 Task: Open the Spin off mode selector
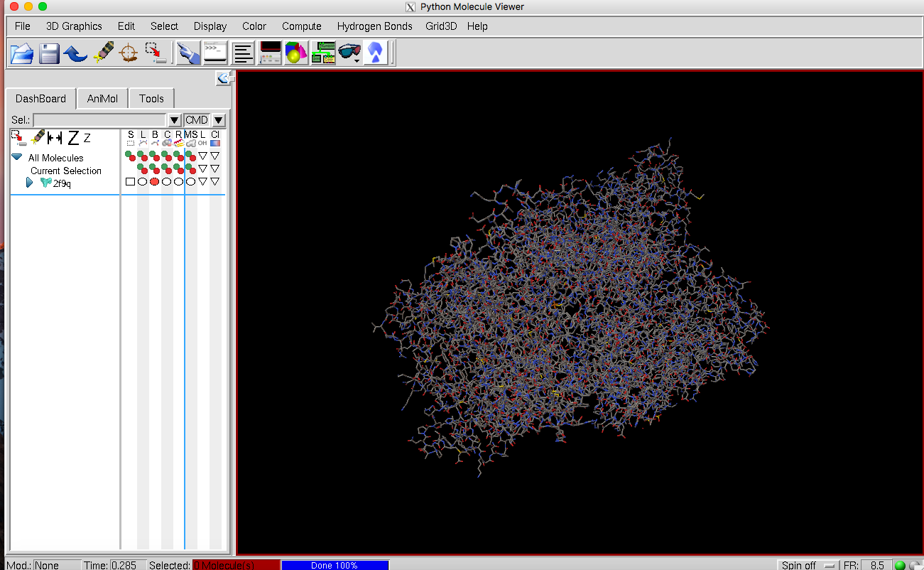(x=808, y=565)
